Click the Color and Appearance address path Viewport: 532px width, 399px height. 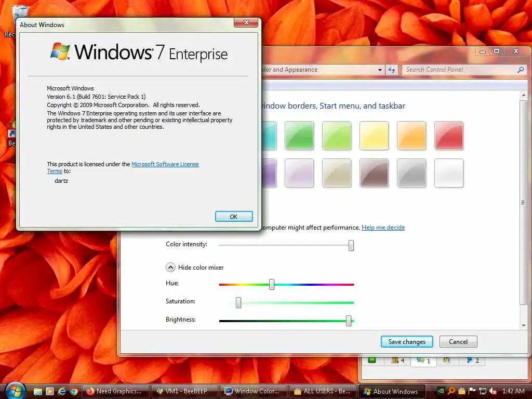[x=290, y=70]
